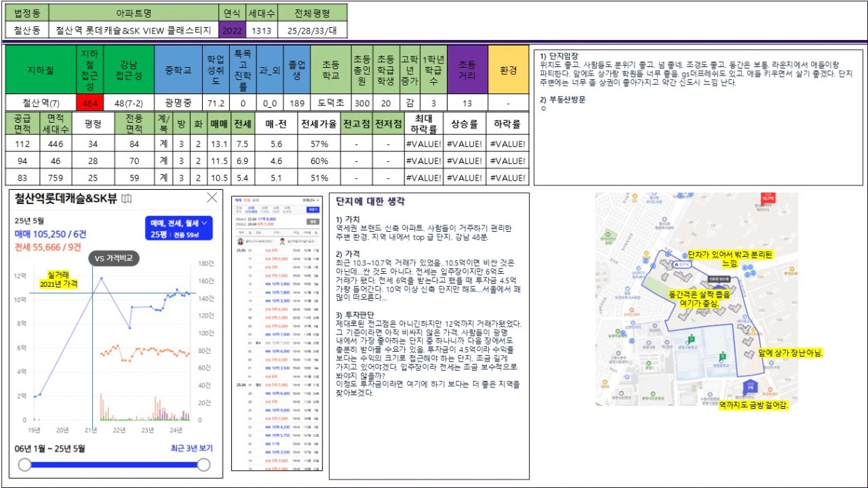Select the 300 초등 총인원 cell

coord(362,103)
